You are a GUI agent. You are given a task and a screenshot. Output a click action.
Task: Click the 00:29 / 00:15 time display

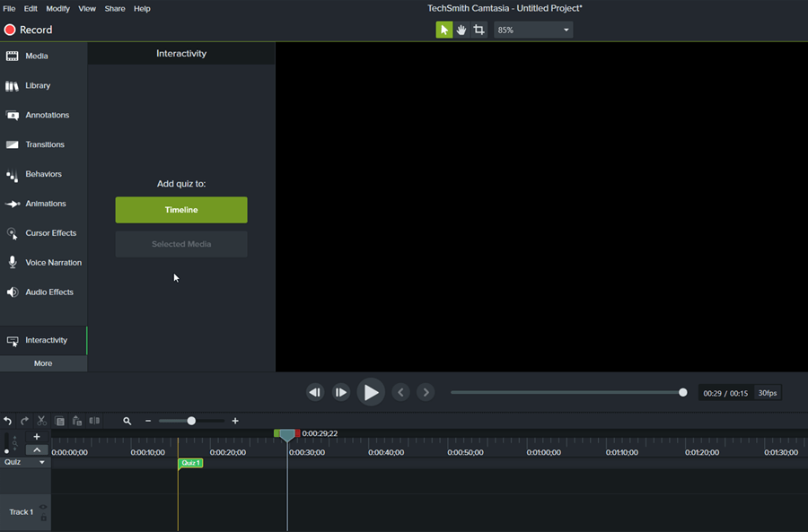click(x=725, y=393)
